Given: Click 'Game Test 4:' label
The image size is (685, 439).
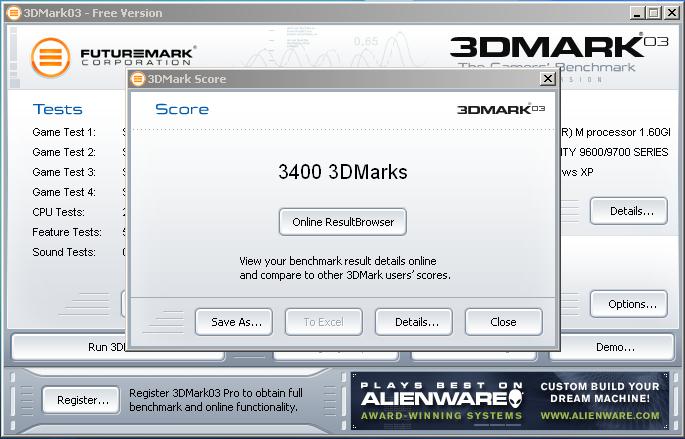Looking at the screenshot, I should 64,192.
